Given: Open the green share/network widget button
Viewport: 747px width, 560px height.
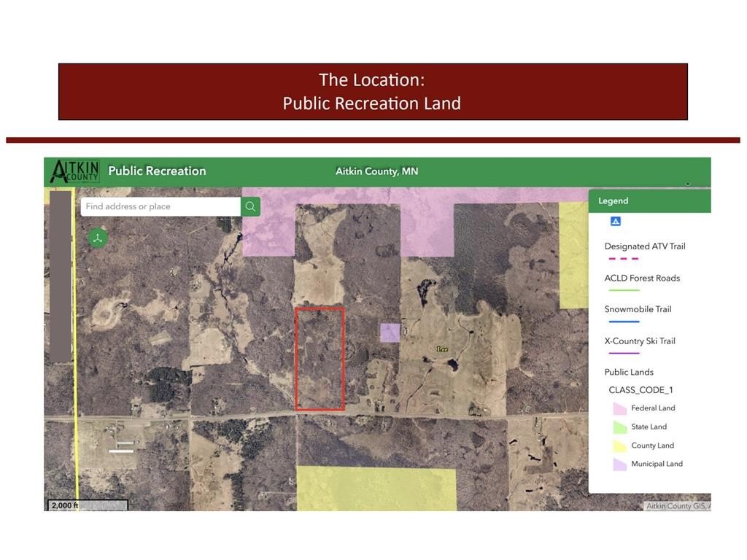Looking at the screenshot, I should click(x=98, y=238).
